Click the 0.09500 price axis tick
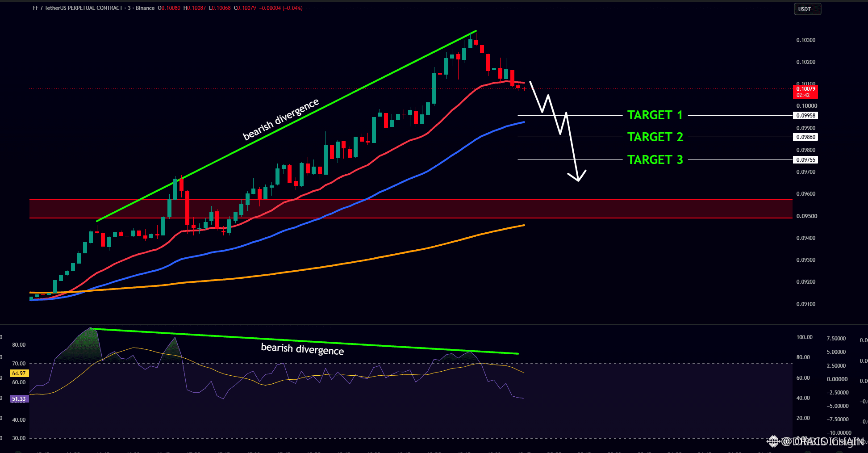Screen dimensions: 868x453 coord(806,216)
